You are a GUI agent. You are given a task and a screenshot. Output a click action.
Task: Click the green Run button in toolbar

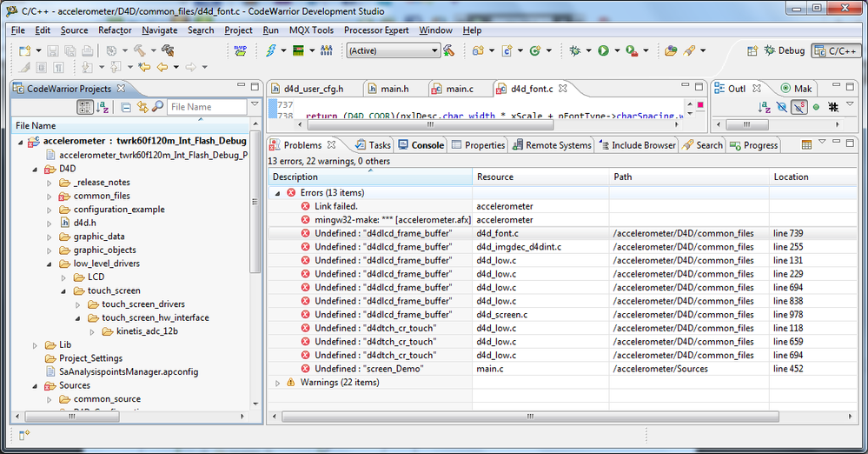[603, 50]
